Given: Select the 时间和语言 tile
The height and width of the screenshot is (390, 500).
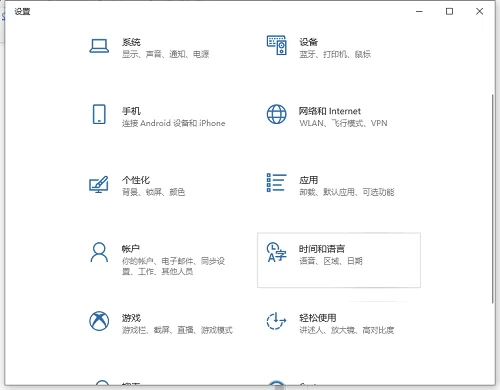Looking at the screenshot, I should coord(339,260).
